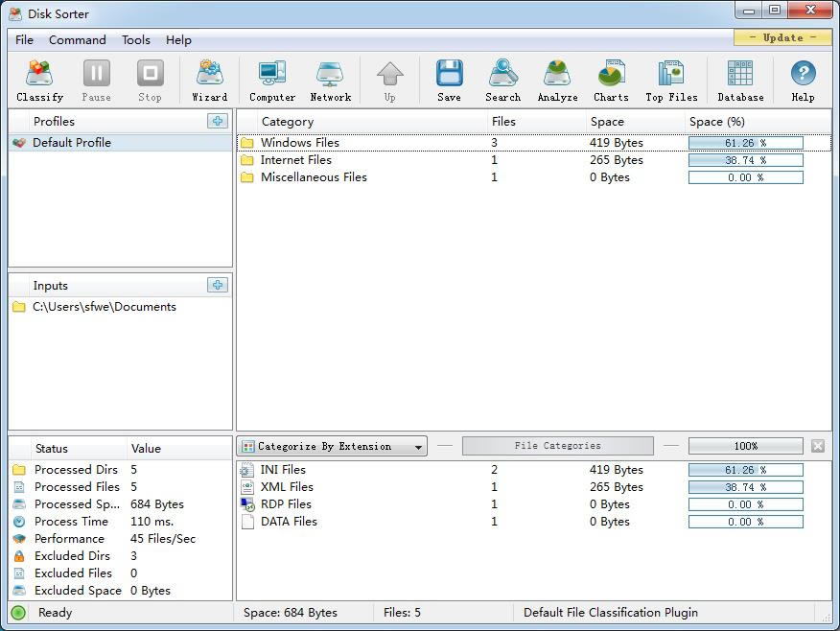
Task: Open the Categorize By Extension dropdown
Action: coord(332,446)
